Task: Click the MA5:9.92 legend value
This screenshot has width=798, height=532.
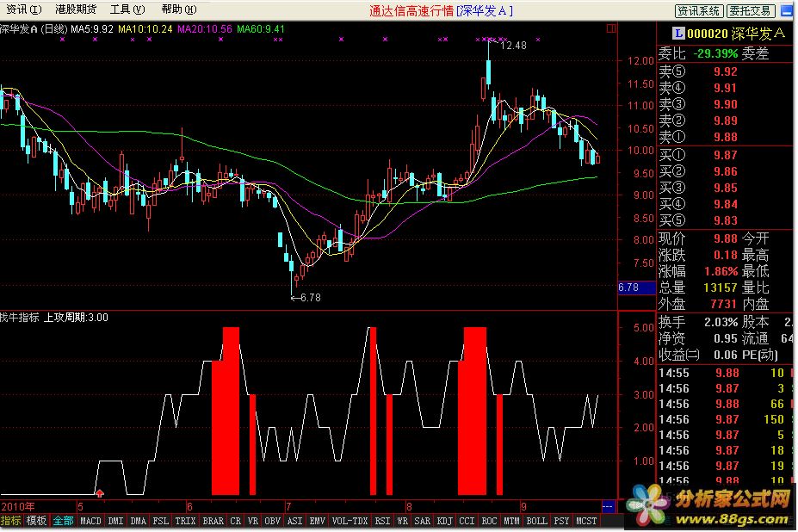Action: click(91, 29)
